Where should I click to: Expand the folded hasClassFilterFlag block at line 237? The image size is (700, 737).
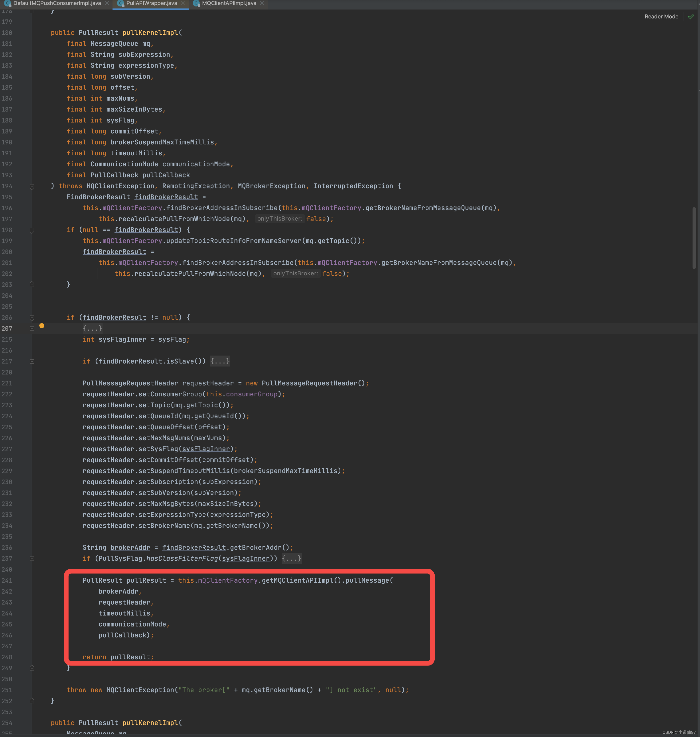pos(32,559)
